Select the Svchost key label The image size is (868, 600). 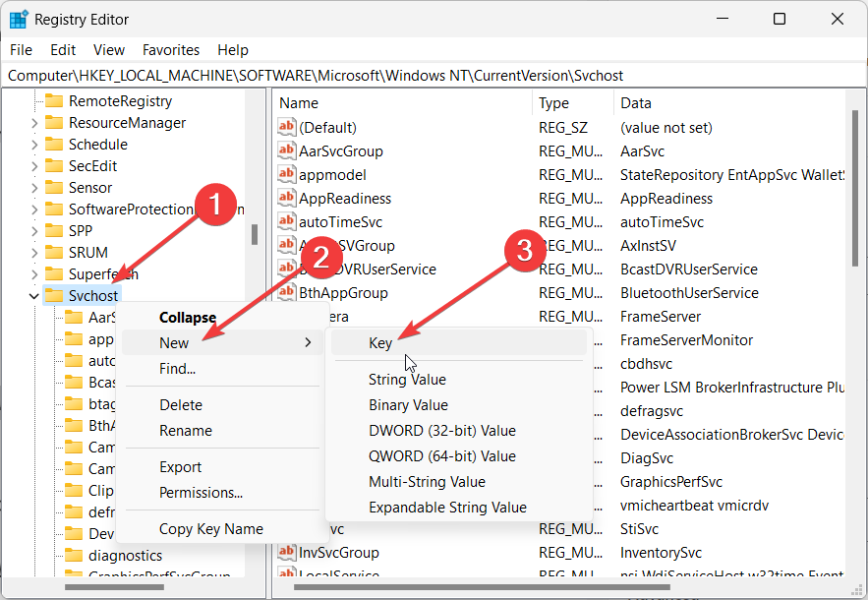coord(93,296)
